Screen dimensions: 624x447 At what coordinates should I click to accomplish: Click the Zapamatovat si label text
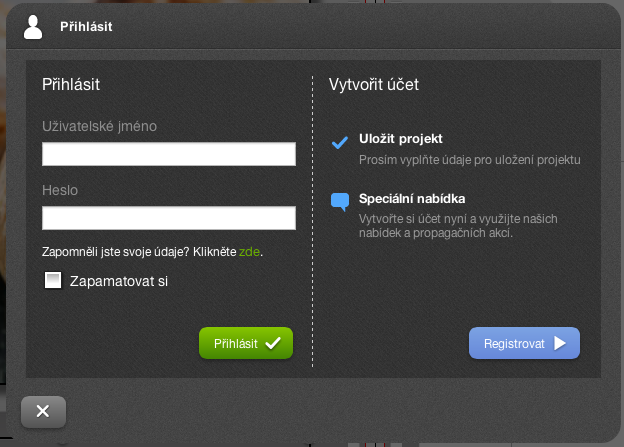(x=118, y=281)
